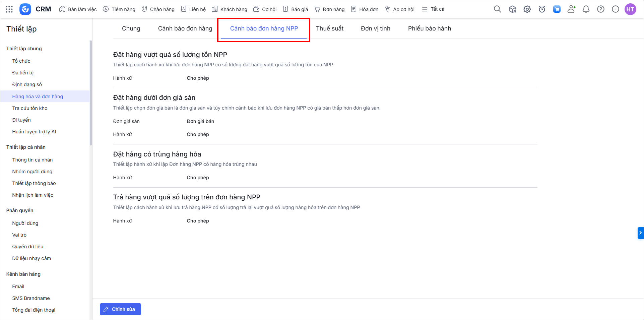Viewport: 644px width, 320px height.
Task: Click the Chỉnh sửa button
Action: click(120, 309)
